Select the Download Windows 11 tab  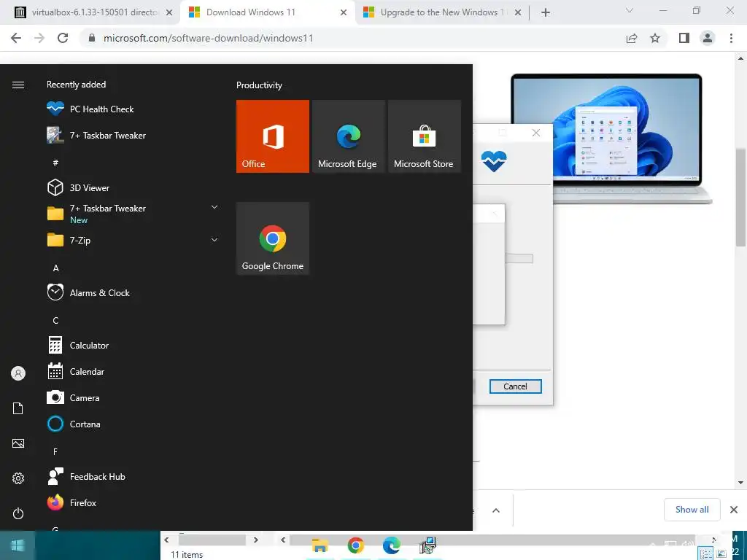[251, 12]
